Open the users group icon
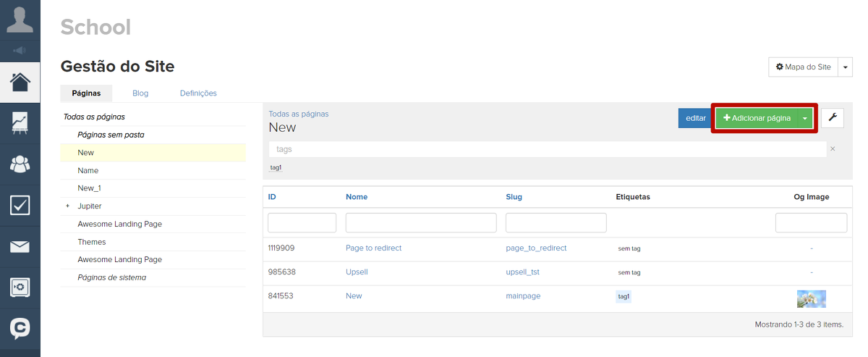Viewport: 868px width, 357px height. 20,164
